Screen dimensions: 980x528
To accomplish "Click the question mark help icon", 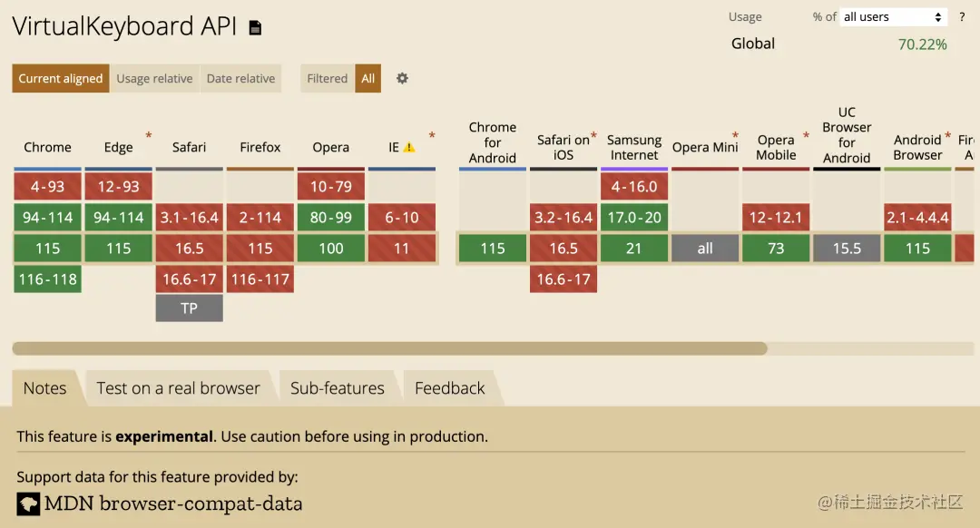I will coord(962,17).
